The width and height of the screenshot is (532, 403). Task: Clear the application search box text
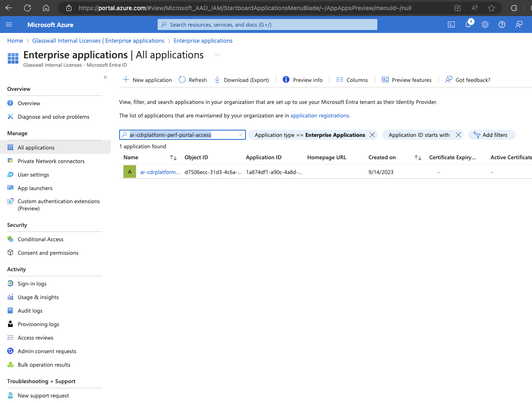241,135
